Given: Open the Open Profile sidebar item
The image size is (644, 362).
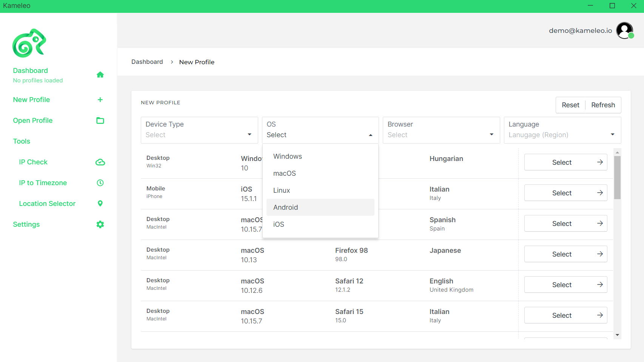Looking at the screenshot, I should (33, 121).
